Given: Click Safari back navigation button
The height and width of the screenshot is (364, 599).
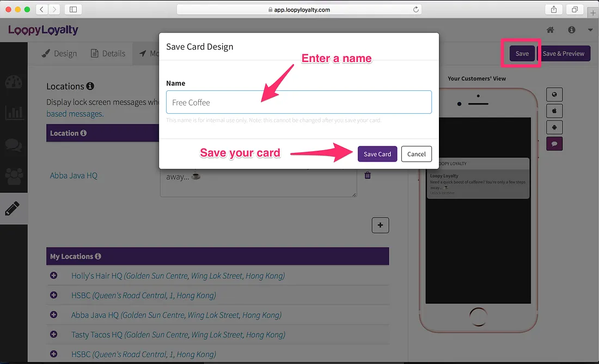Looking at the screenshot, I should 41,9.
